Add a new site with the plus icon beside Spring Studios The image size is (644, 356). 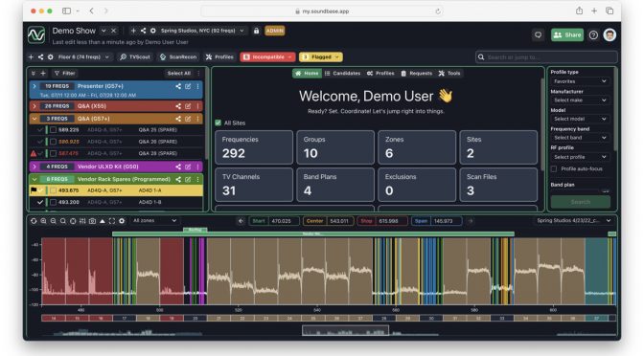[x=133, y=31]
